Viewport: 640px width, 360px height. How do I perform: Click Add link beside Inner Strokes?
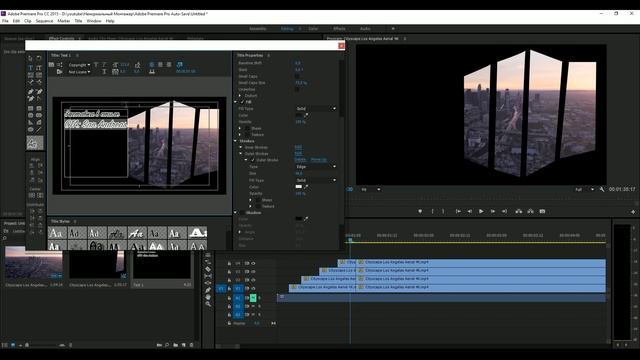pos(298,147)
